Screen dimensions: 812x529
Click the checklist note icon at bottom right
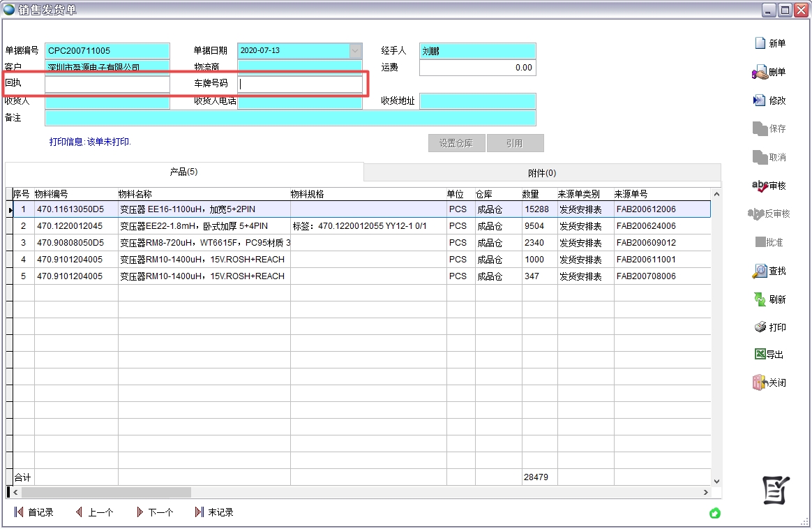click(x=776, y=490)
